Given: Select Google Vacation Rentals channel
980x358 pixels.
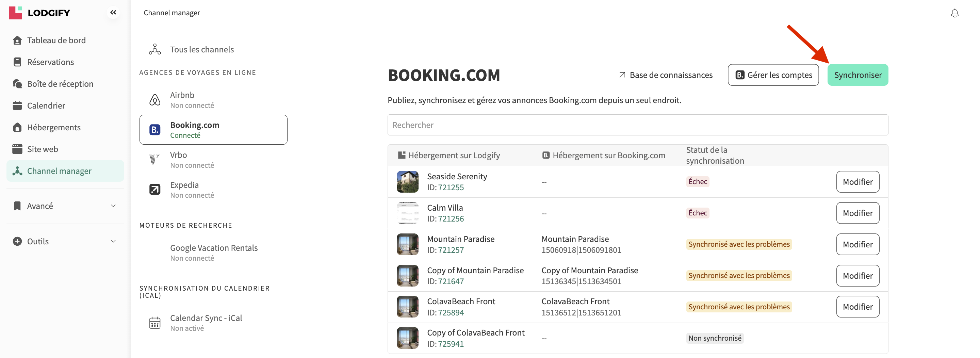Looking at the screenshot, I should tap(213, 252).
